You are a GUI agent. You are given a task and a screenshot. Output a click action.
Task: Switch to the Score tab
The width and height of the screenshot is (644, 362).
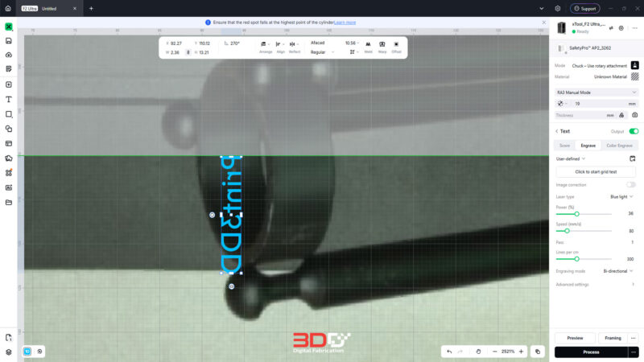[x=565, y=146]
